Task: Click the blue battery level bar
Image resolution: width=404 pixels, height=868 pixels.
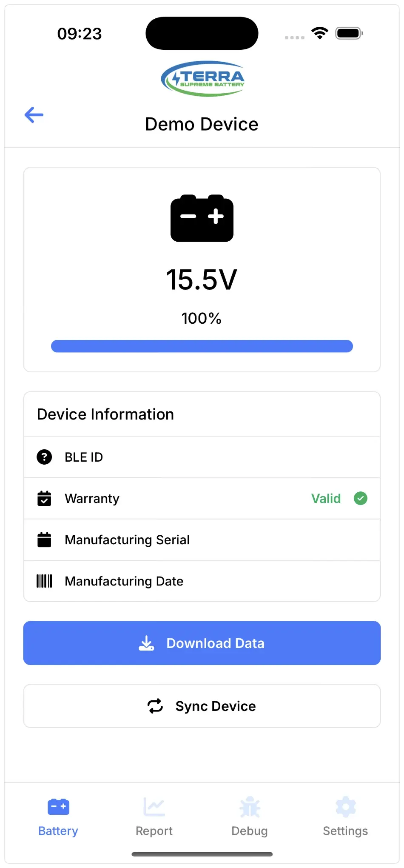Action: [202, 346]
